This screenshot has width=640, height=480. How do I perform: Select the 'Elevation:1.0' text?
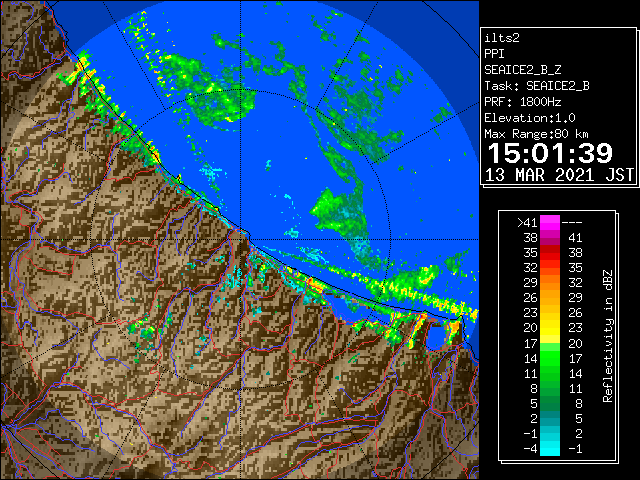[530, 118]
